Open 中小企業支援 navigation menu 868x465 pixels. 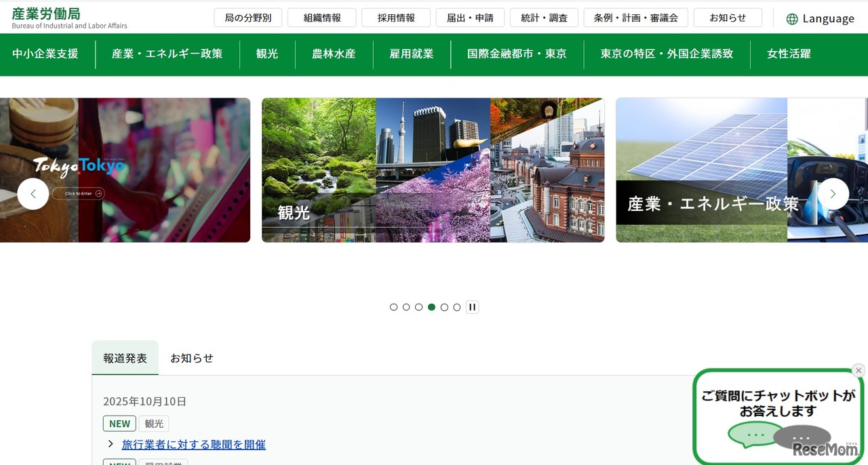tap(45, 54)
